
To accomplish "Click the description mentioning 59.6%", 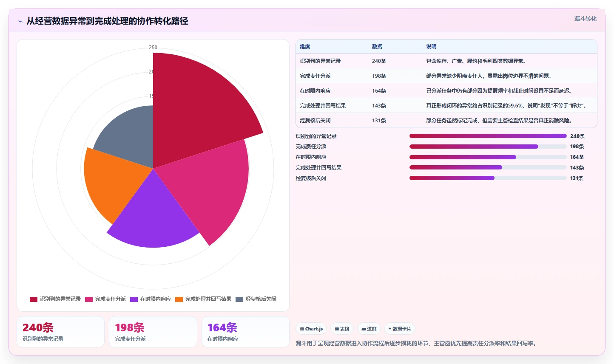I will [507, 106].
